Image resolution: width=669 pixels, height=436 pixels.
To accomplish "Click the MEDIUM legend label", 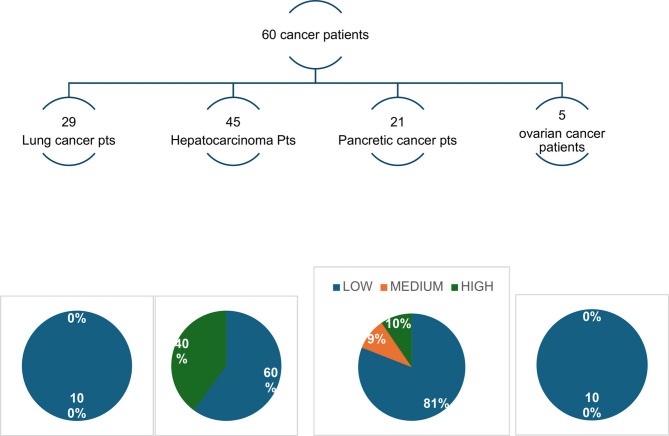I will click(416, 286).
